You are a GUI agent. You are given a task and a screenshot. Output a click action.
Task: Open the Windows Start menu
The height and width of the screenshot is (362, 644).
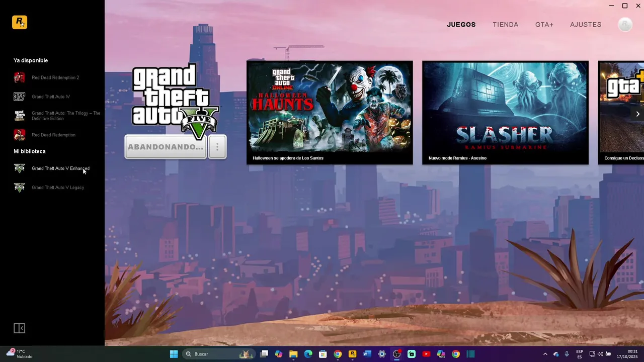point(174,354)
